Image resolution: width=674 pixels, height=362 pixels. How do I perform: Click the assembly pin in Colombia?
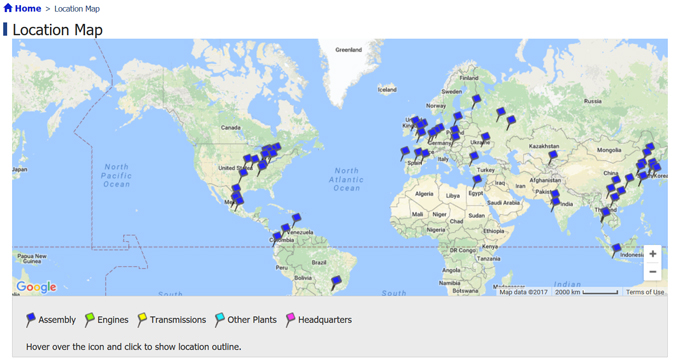[x=276, y=239]
